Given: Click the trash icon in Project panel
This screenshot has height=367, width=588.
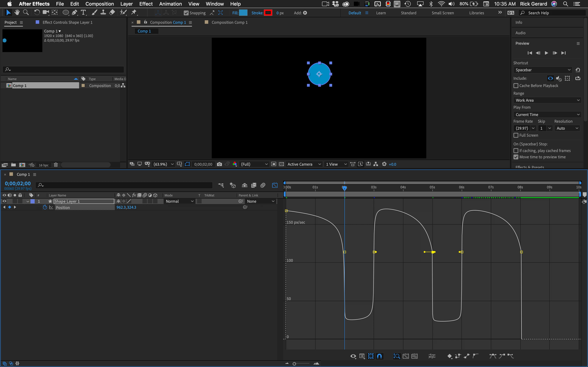Looking at the screenshot, I should pos(56,165).
